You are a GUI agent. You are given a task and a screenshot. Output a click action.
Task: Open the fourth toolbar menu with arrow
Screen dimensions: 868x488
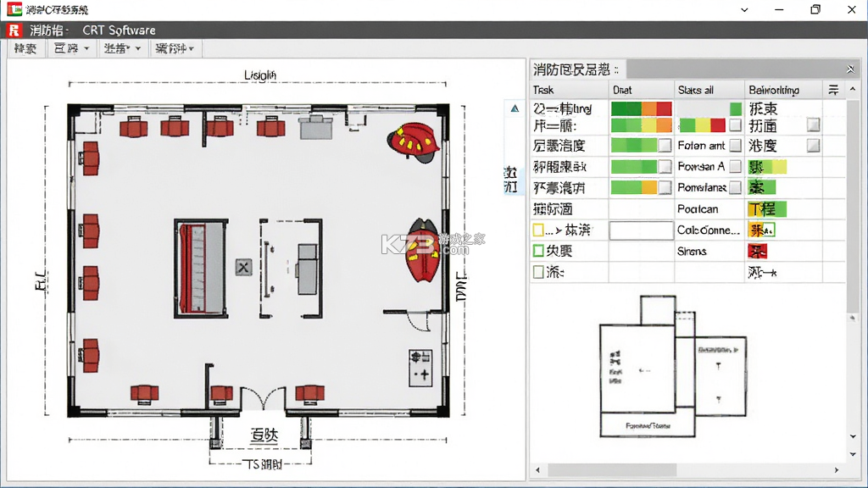(175, 48)
